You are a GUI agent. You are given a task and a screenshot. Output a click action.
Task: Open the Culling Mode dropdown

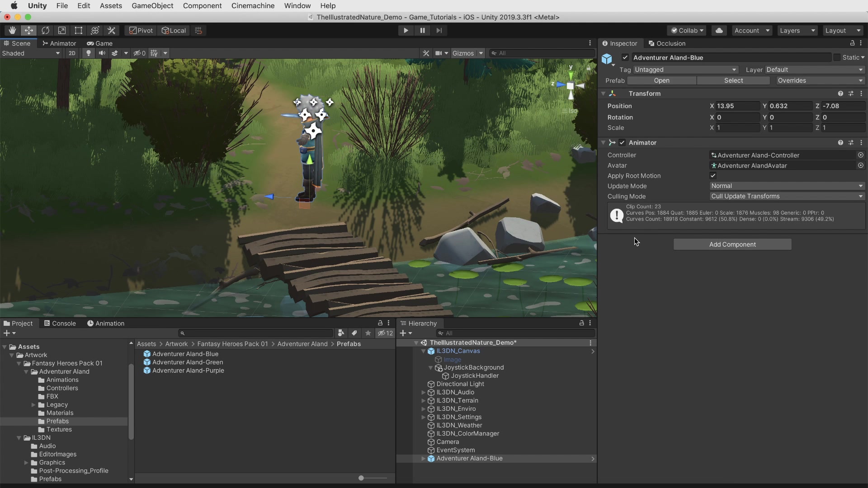[x=787, y=197]
